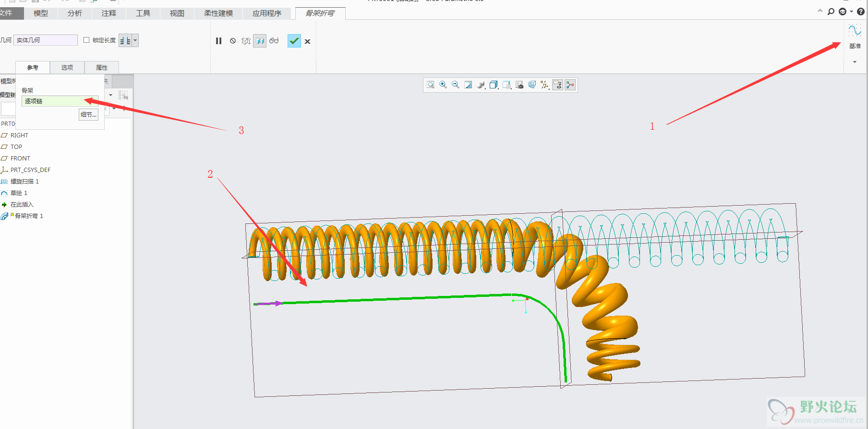Viewport: 868px width, 429px height.
Task: Select FRONT plane in model tree
Action: [20, 159]
